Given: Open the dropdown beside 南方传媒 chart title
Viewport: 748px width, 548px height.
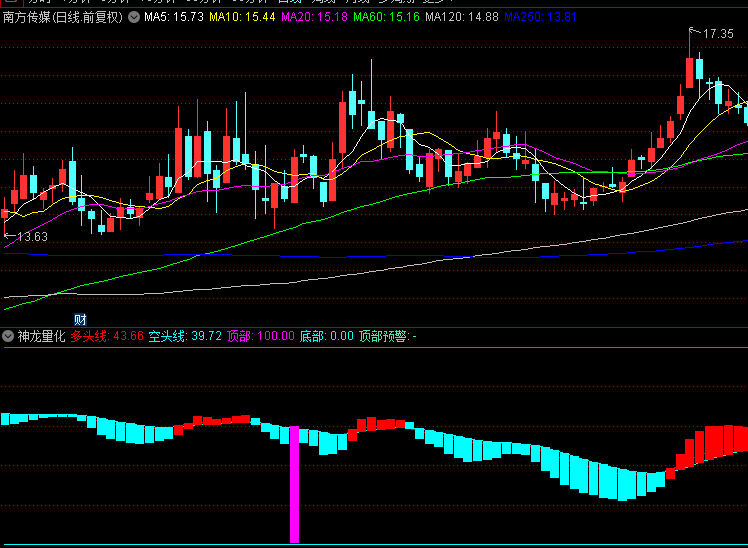Looking at the screenshot, I should 134,18.
